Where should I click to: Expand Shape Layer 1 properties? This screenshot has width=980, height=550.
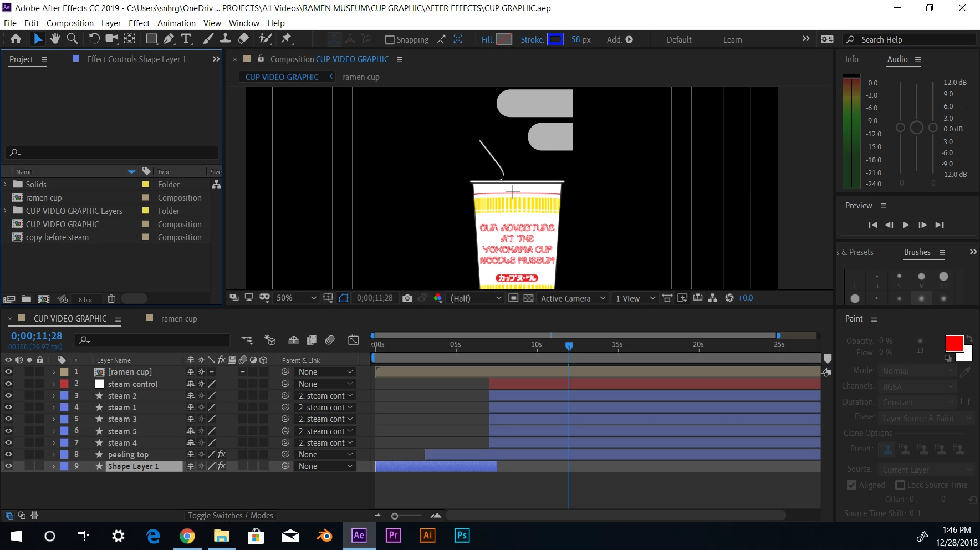coord(53,466)
